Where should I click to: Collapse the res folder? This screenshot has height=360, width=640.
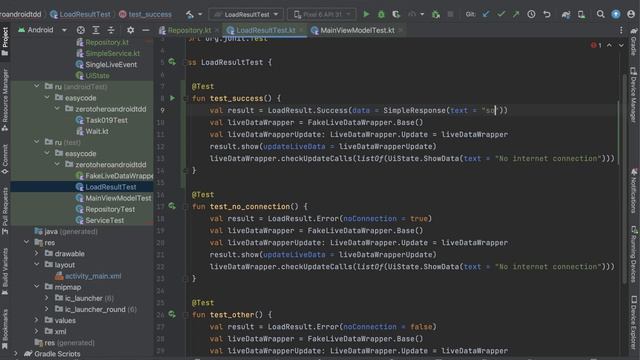26,242
